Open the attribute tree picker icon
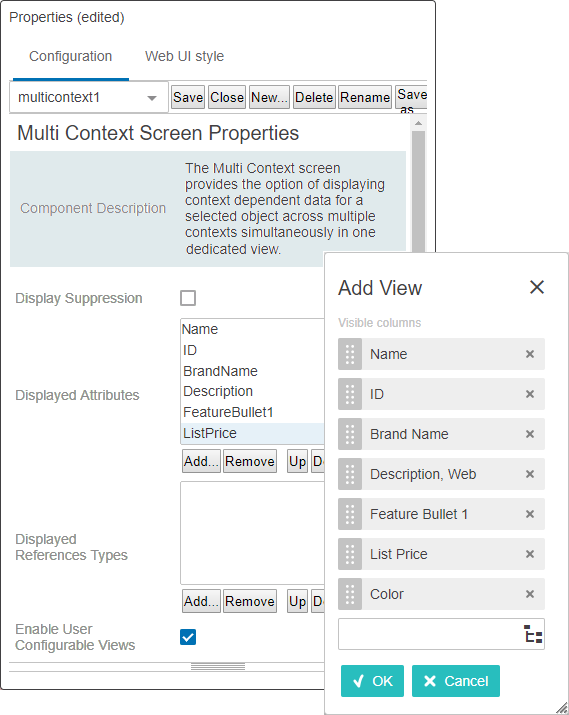 coord(533,634)
